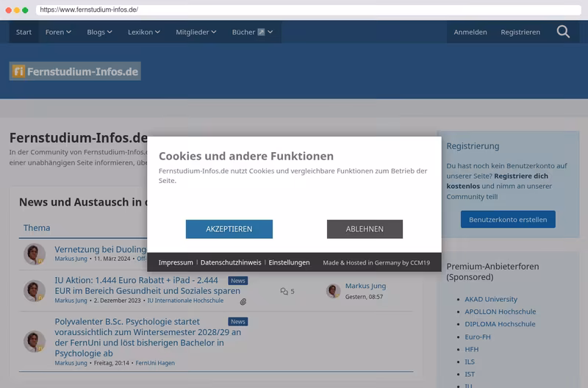Click the external link icon next to Bücher

[x=261, y=32]
